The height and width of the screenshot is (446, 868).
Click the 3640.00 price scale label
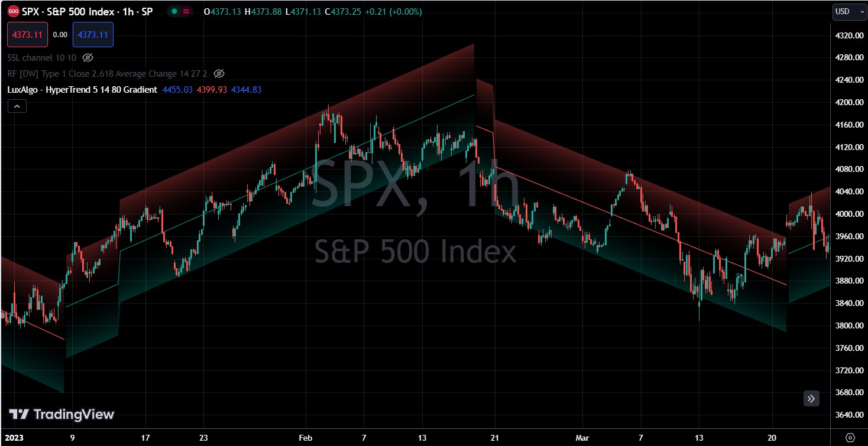click(850, 415)
